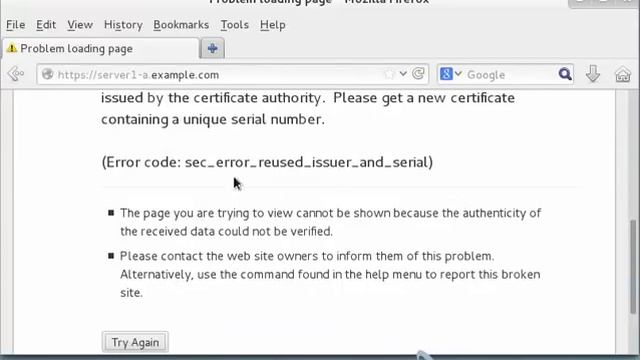Click the warning icon on the tab
The image size is (640, 360).
[x=12, y=48]
